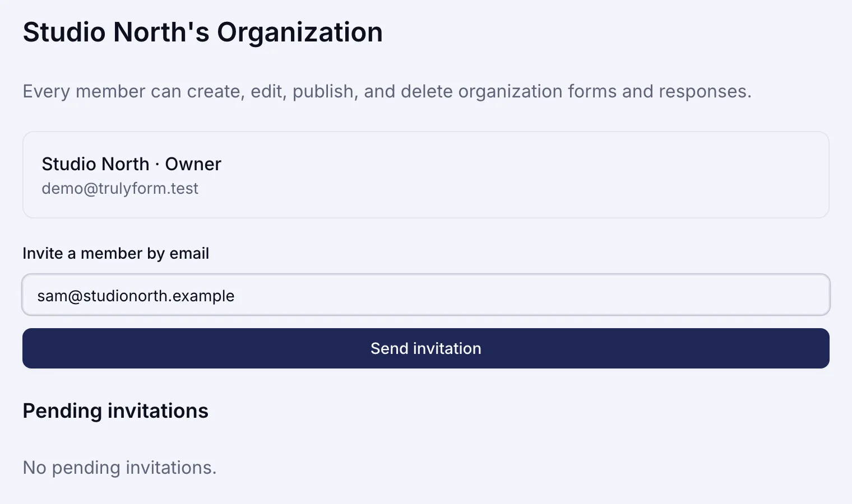
Task: Click the 'Every member can create' description
Action: (387, 91)
